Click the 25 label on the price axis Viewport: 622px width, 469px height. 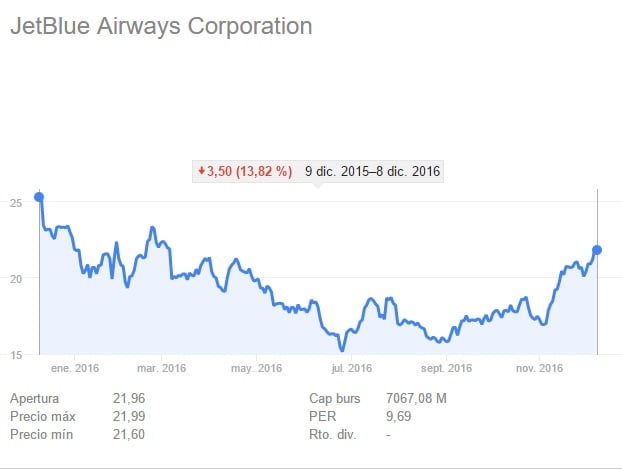(x=16, y=203)
